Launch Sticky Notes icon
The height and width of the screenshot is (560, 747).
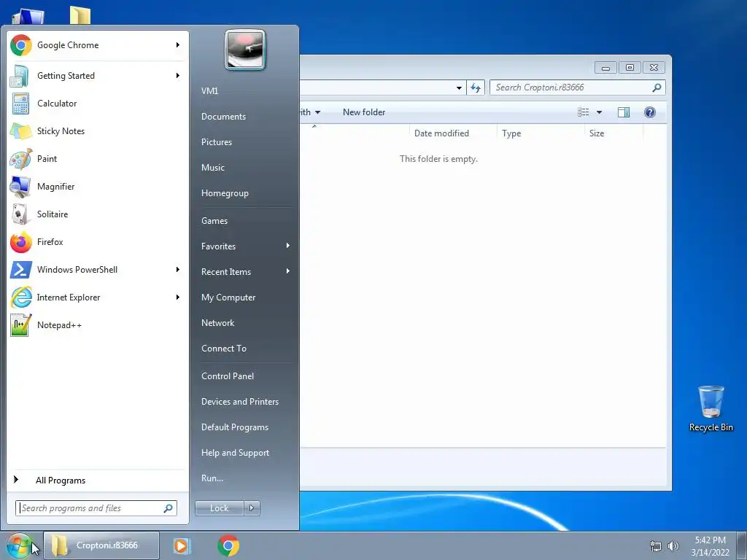tap(21, 131)
